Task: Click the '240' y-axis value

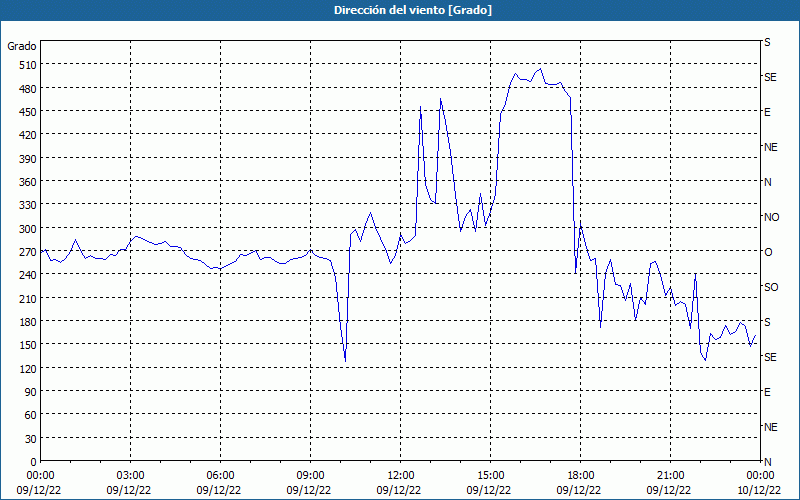Action: tap(29, 276)
